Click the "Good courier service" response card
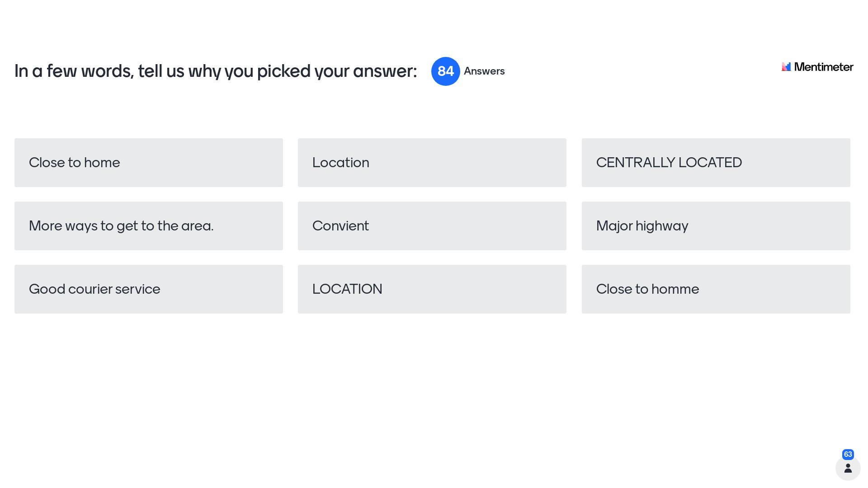The image size is (868, 488). [x=148, y=289]
